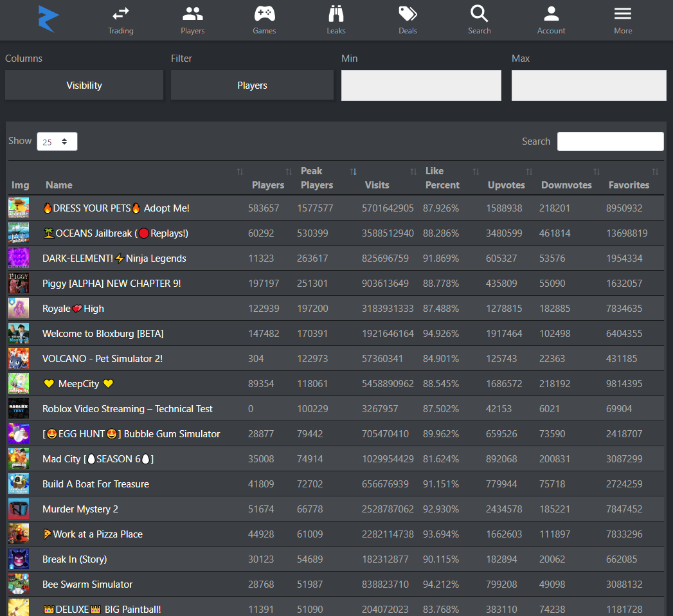The height and width of the screenshot is (616, 673).
Task: Select Bee Swarm Simulator name
Action: pyautogui.click(x=87, y=584)
